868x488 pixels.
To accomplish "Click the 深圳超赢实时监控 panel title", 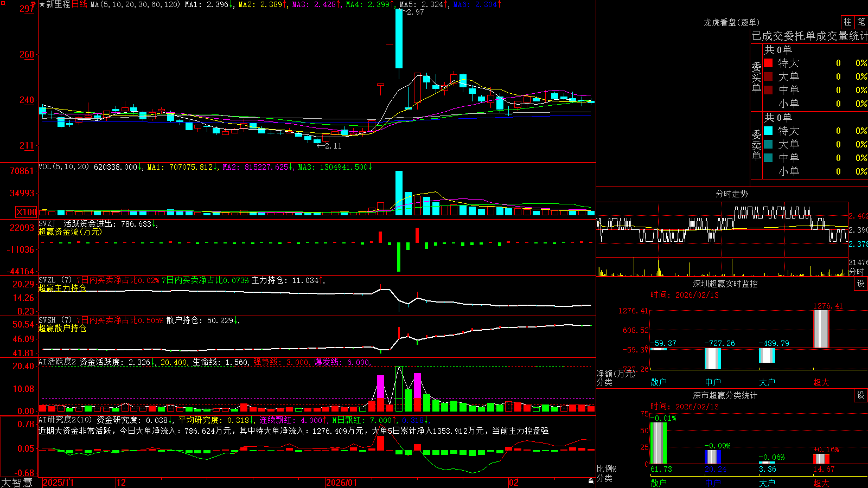I will pyautogui.click(x=725, y=284).
